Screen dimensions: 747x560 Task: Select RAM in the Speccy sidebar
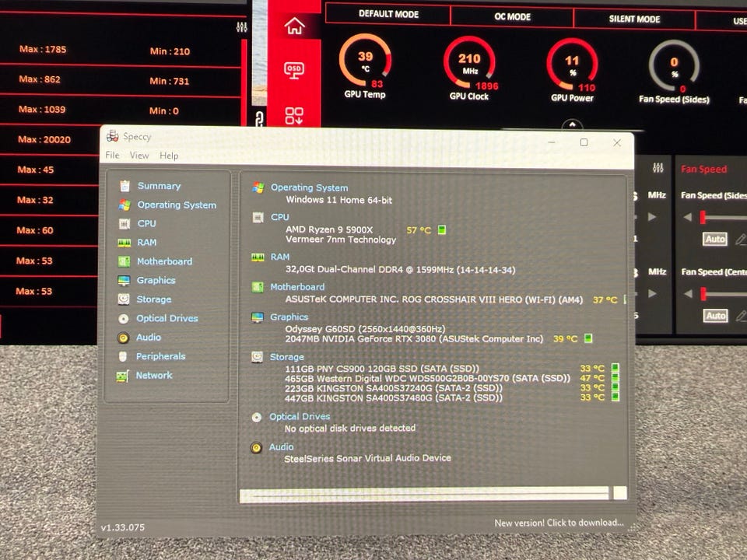coord(147,243)
